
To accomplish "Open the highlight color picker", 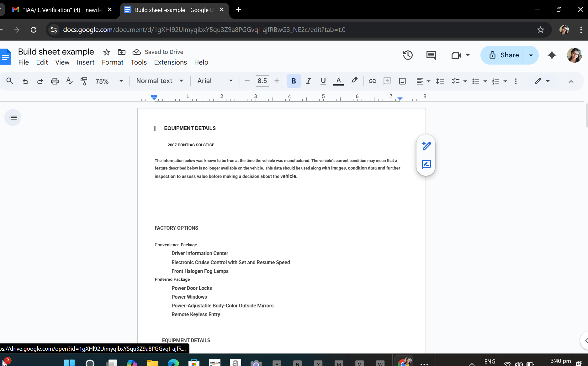I will (354, 81).
